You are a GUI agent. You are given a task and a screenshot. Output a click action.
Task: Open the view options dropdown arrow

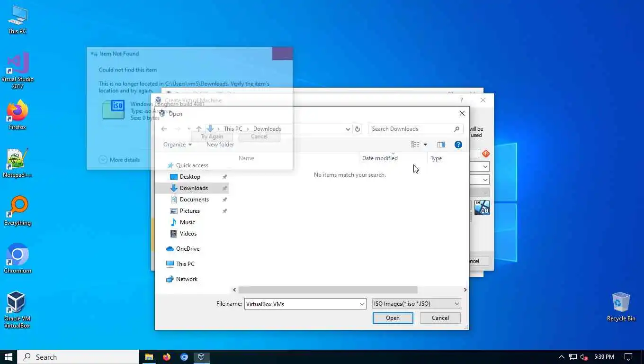click(425, 145)
